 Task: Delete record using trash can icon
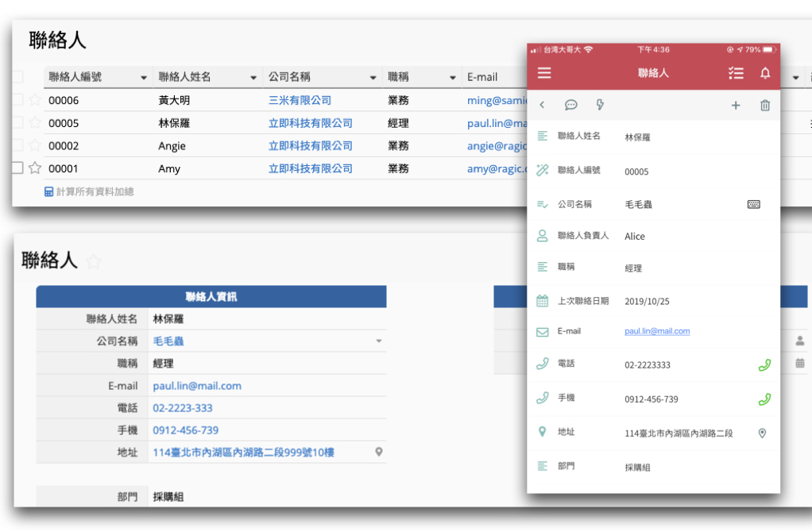(x=765, y=105)
